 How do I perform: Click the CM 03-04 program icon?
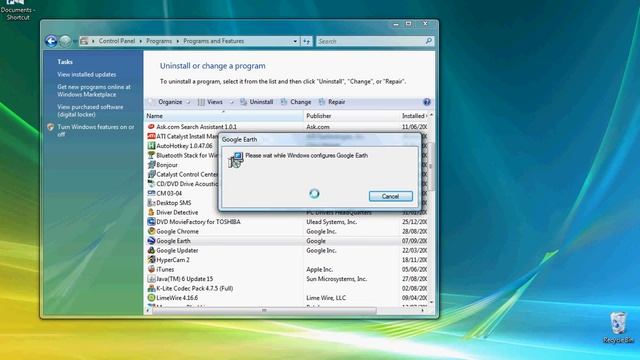tap(151, 193)
